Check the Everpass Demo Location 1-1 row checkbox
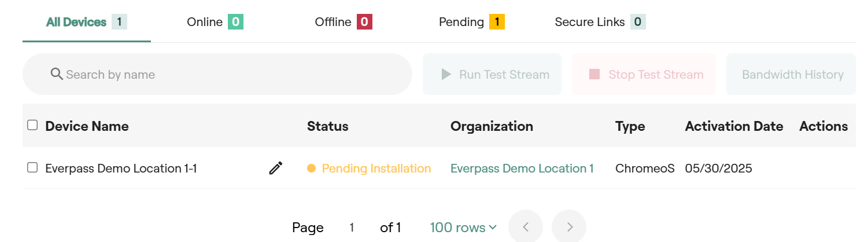The width and height of the screenshot is (868, 242). pos(32,168)
